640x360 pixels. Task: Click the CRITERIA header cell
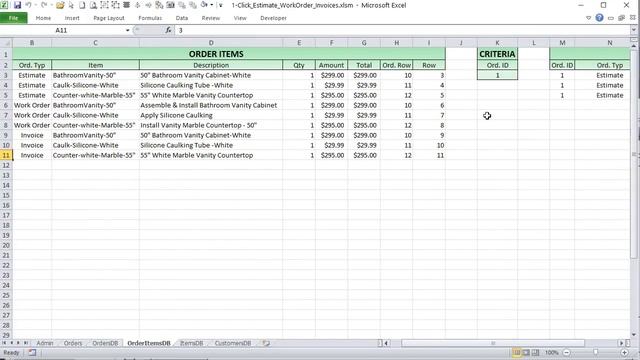coord(497,54)
